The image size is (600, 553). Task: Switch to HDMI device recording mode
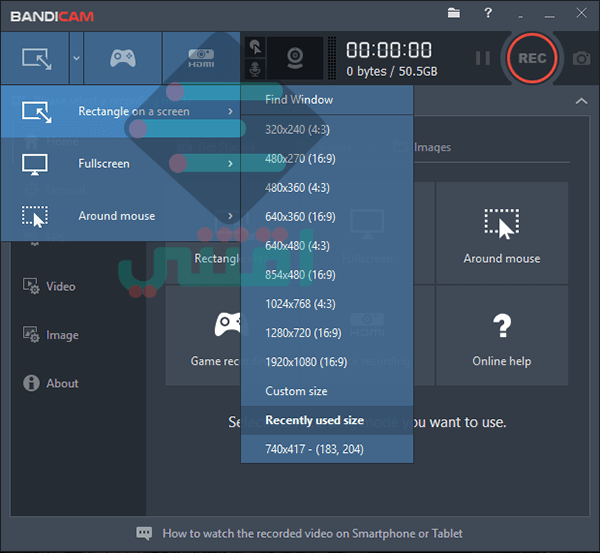coord(201,58)
